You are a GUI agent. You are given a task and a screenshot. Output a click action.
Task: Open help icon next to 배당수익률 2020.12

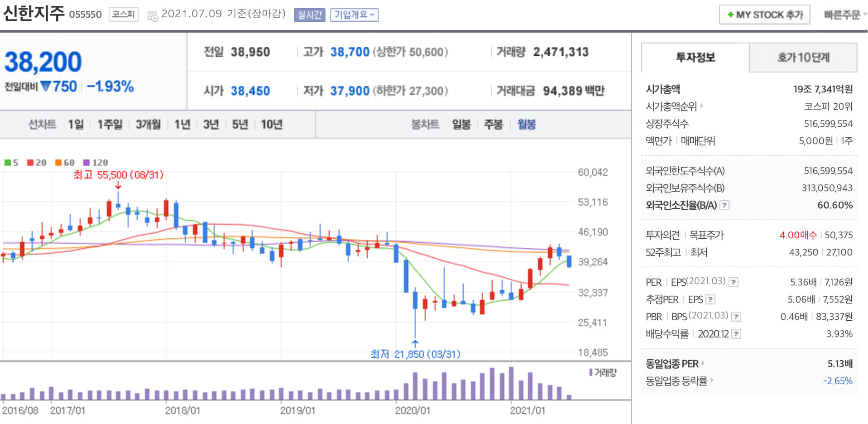(736, 334)
